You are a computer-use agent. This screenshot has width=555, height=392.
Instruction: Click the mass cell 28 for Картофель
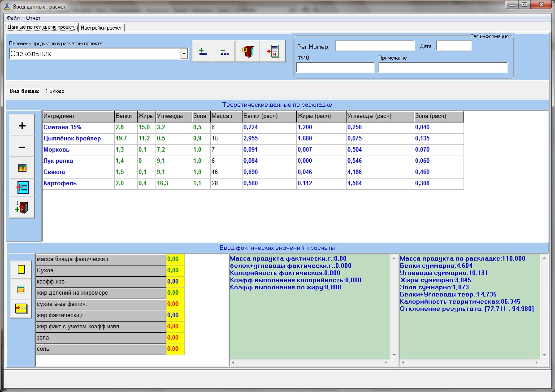pos(226,183)
